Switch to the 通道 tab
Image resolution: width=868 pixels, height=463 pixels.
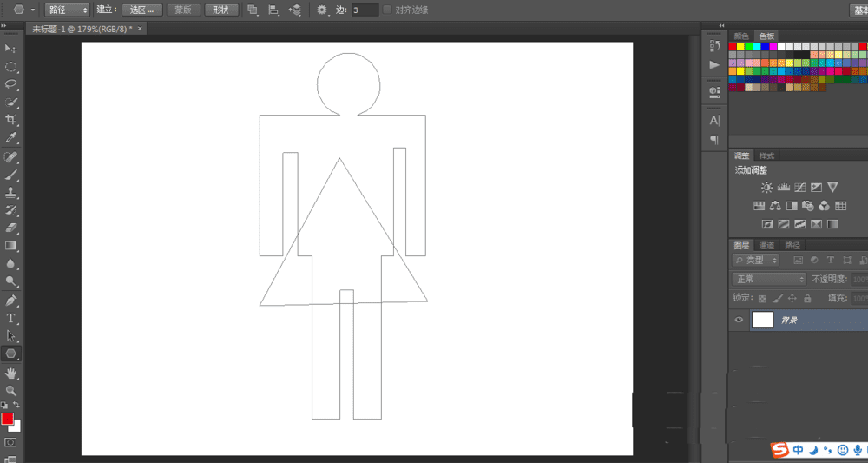pos(766,245)
